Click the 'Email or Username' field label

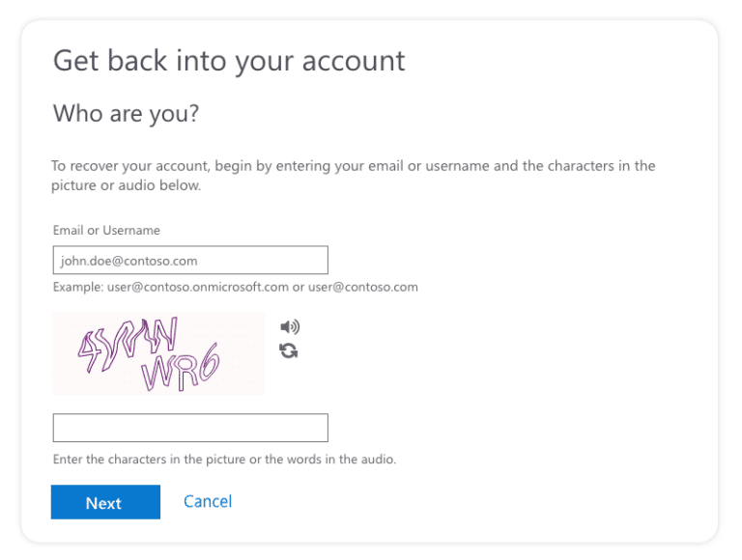click(x=106, y=231)
